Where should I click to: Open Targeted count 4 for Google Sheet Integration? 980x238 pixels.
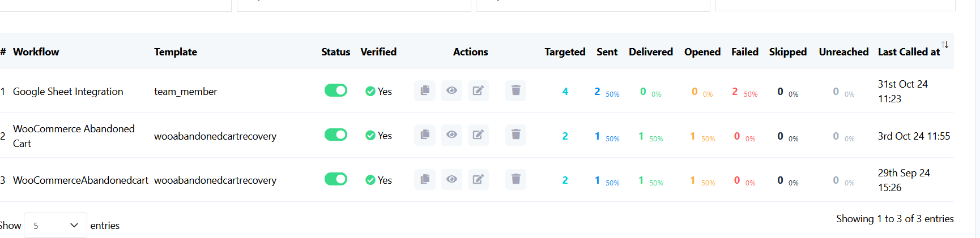point(565,92)
